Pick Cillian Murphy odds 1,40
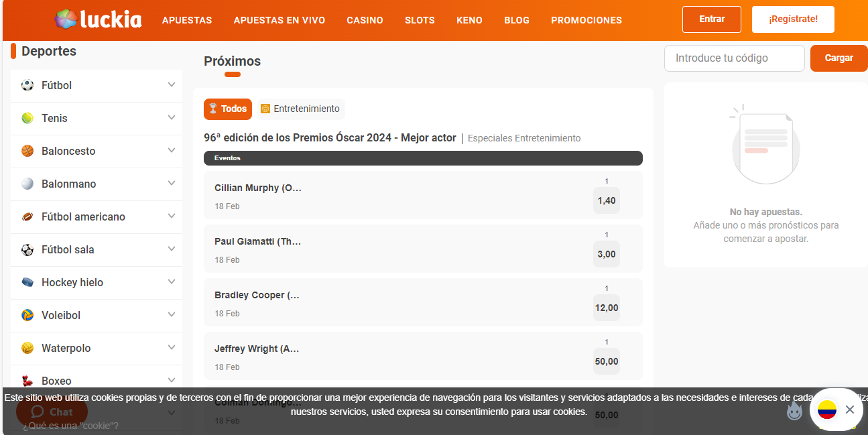 606,200
